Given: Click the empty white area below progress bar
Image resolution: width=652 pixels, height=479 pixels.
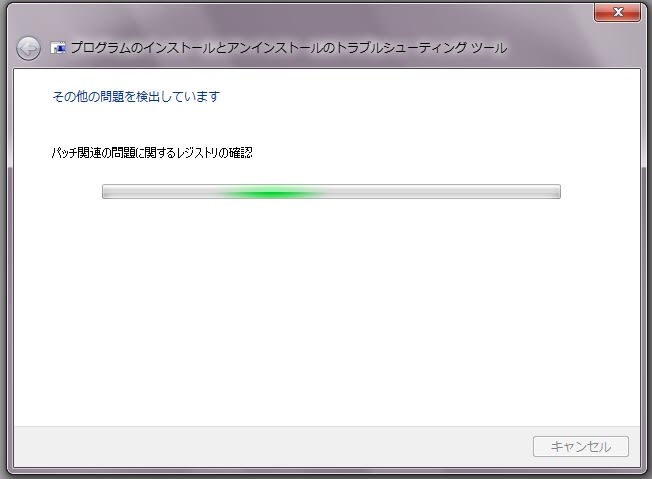Looking at the screenshot, I should point(327,312).
